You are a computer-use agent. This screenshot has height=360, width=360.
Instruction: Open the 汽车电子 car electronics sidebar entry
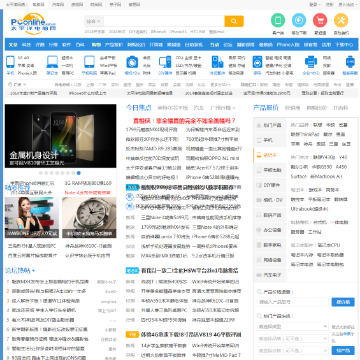pyautogui.click(x=270, y=275)
